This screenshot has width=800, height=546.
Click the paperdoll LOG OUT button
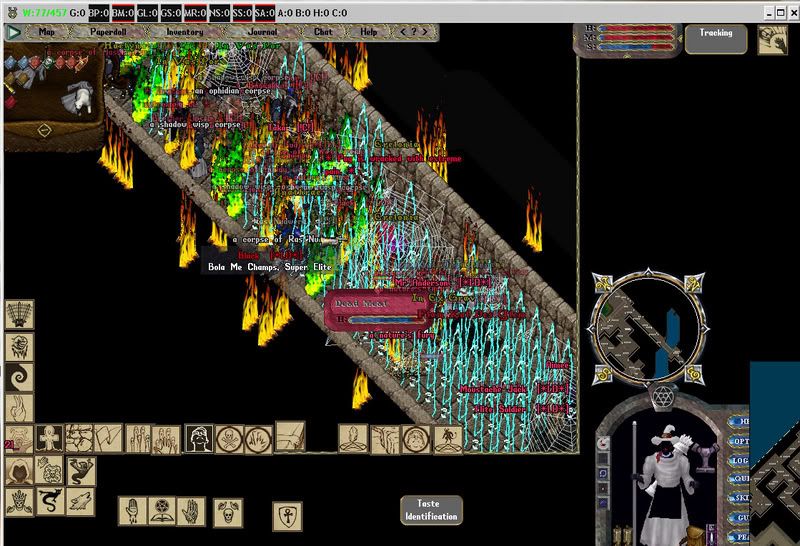coord(739,460)
